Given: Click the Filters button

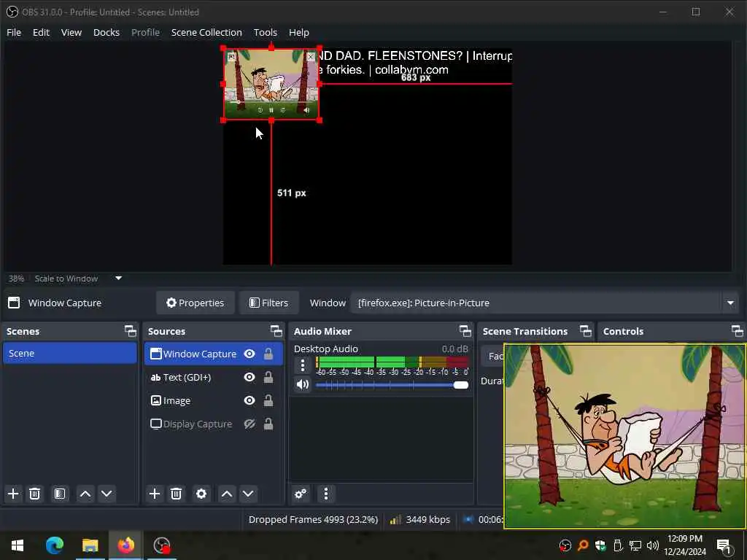Looking at the screenshot, I should click(x=268, y=303).
